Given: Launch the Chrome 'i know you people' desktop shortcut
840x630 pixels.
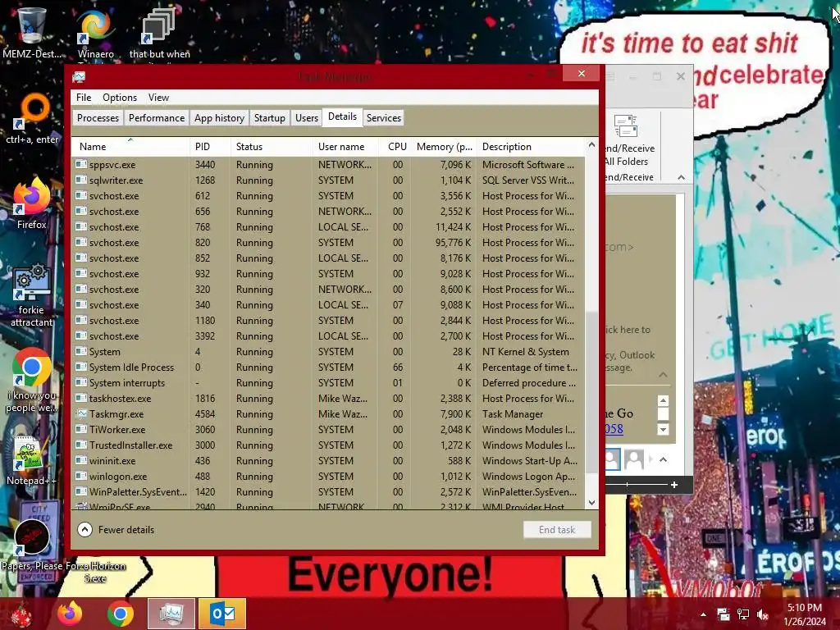Looking at the screenshot, I should [32, 381].
